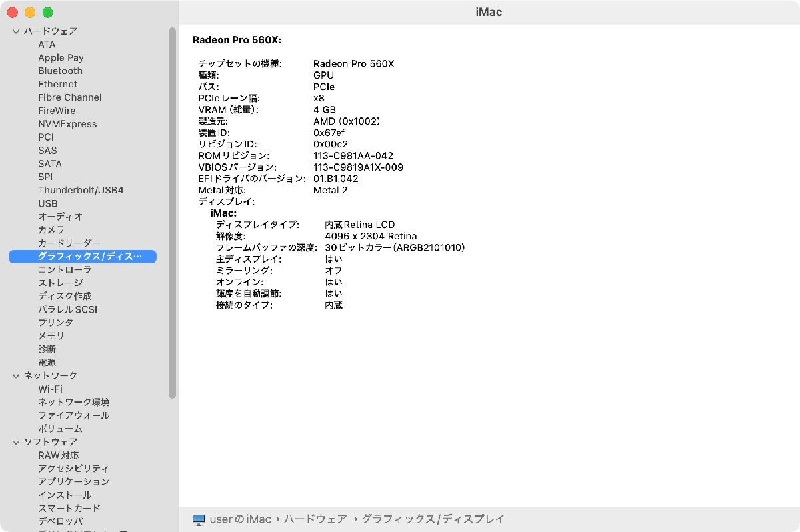Select NVMExpress in the sidebar
The image size is (800, 532).
pyautogui.click(x=67, y=124)
